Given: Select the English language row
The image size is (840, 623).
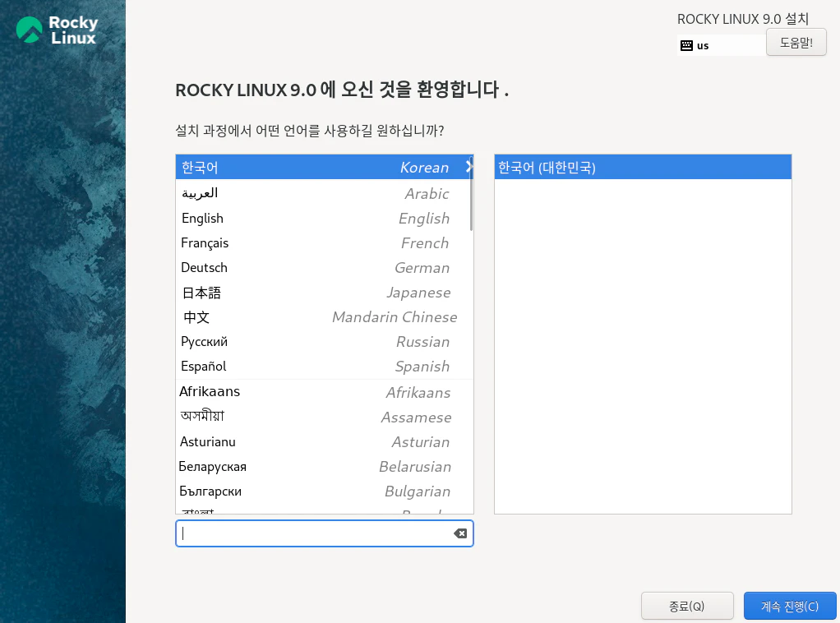Looking at the screenshot, I should coord(324,218).
